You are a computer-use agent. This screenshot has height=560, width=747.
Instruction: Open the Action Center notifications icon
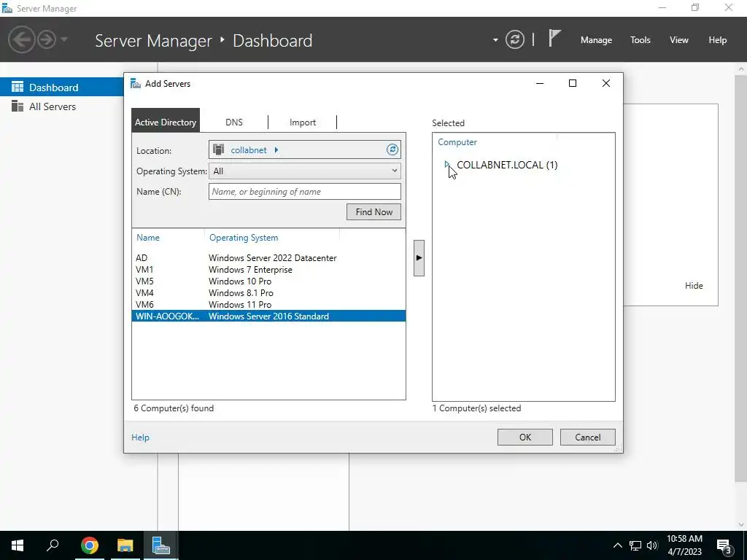[724, 546]
